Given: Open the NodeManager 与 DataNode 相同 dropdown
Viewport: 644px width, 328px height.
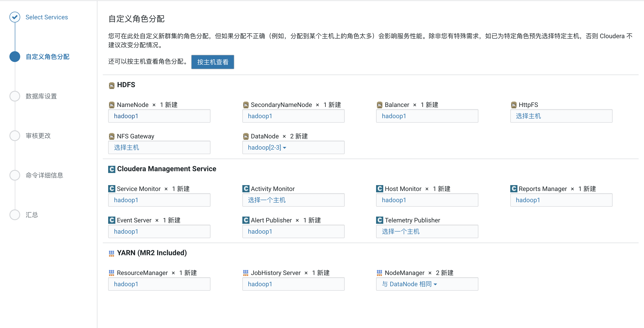Looking at the screenshot, I should point(409,284).
